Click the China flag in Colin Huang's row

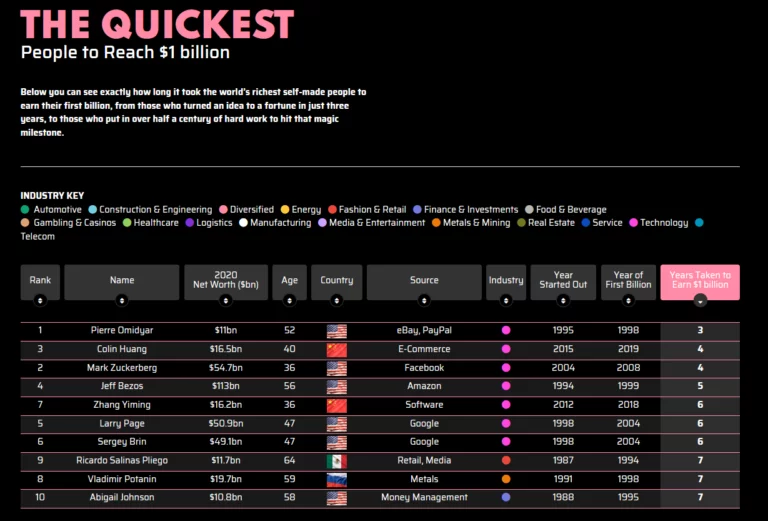click(x=336, y=349)
